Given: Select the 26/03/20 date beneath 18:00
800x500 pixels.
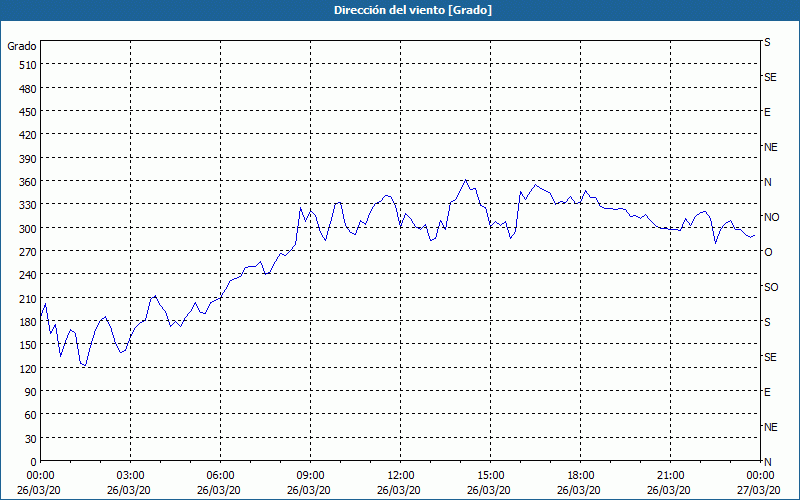Looking at the screenshot, I should 579,490.
